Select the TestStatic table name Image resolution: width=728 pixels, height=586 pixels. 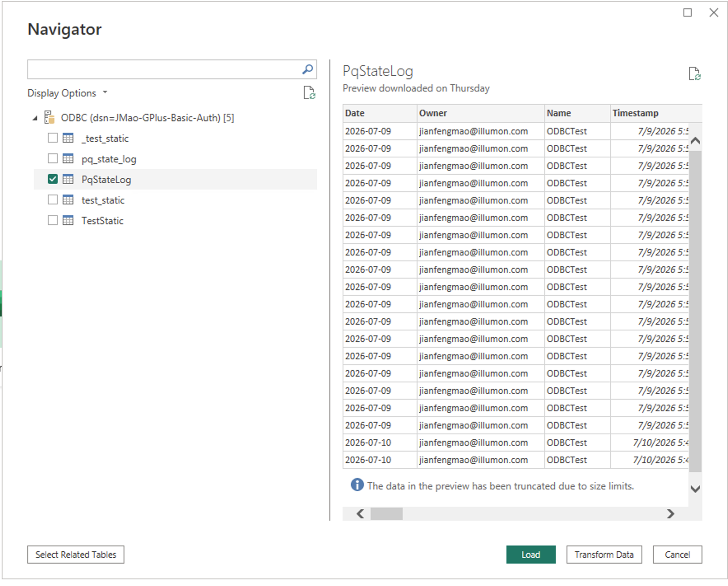click(103, 221)
